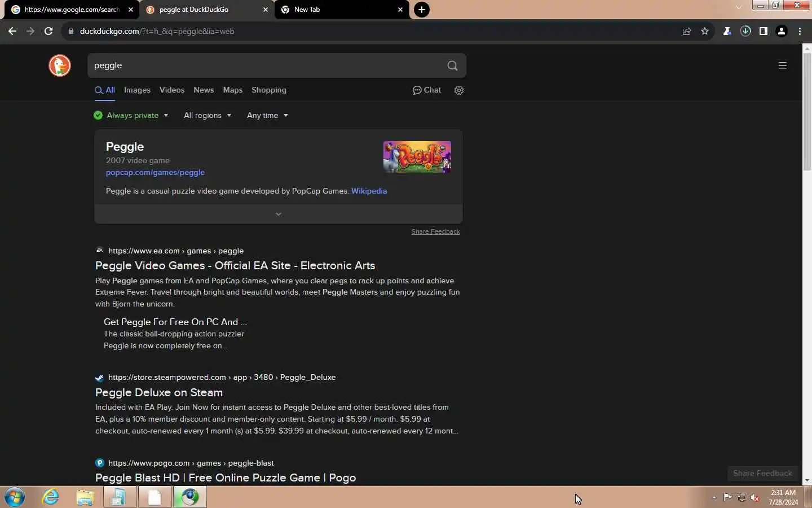Click the store.steampowered.com result URL
812x508 pixels.
coord(222,377)
